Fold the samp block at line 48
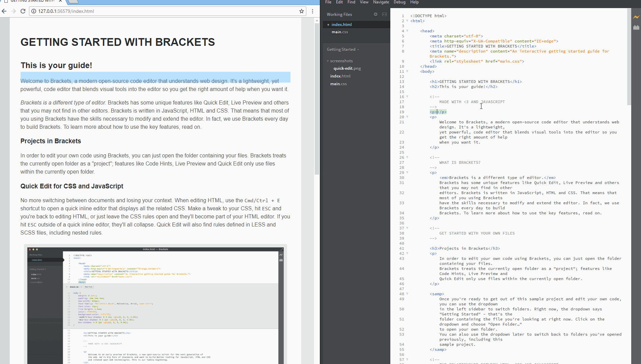The image size is (641, 364). pos(407,294)
